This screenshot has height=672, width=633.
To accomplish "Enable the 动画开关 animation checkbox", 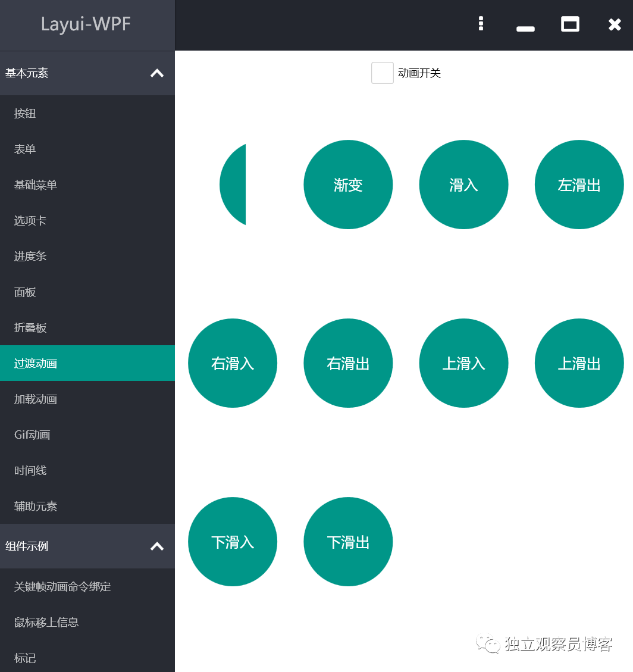I will (x=383, y=73).
